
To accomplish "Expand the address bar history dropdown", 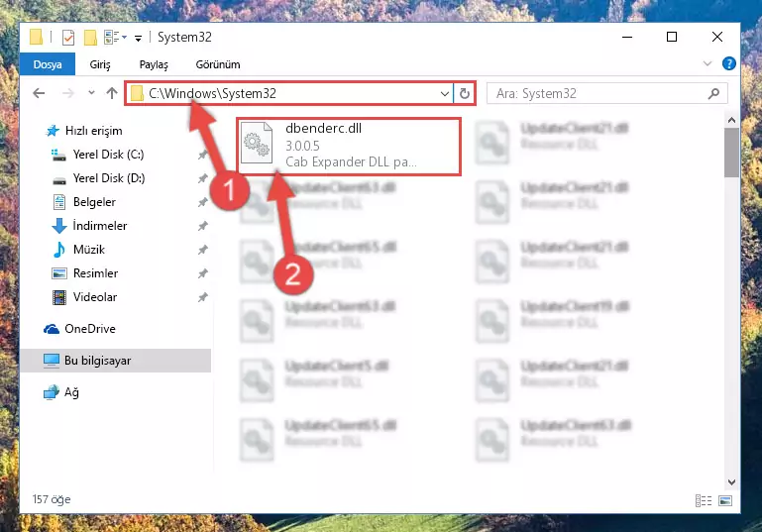I will click(x=444, y=93).
